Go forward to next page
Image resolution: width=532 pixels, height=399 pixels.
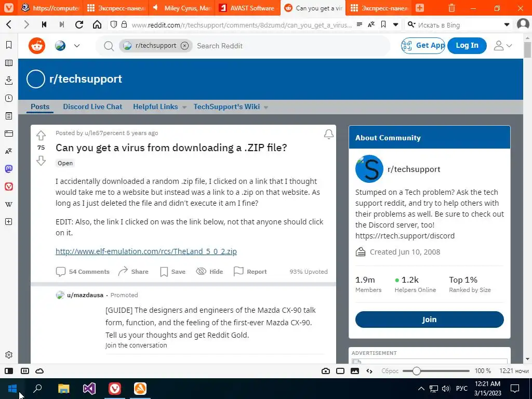tap(26, 24)
